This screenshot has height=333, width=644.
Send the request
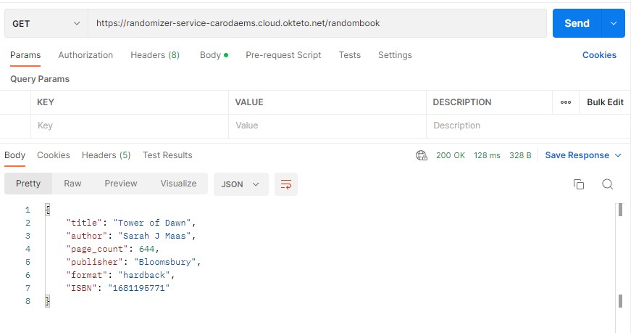577,23
